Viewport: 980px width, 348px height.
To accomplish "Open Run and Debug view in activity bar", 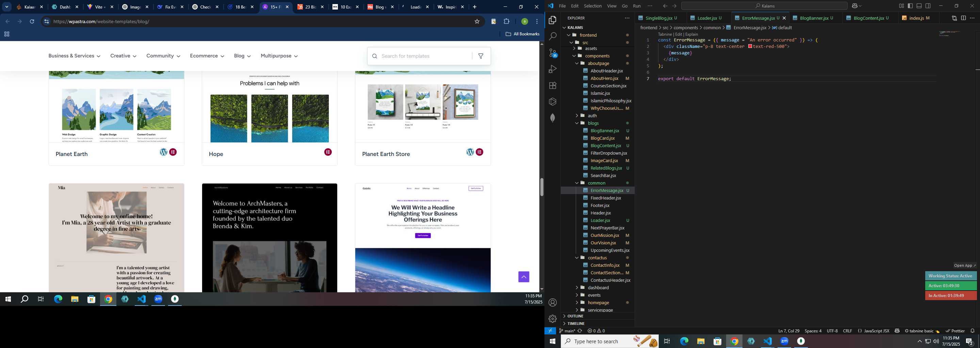I will pyautogui.click(x=552, y=69).
